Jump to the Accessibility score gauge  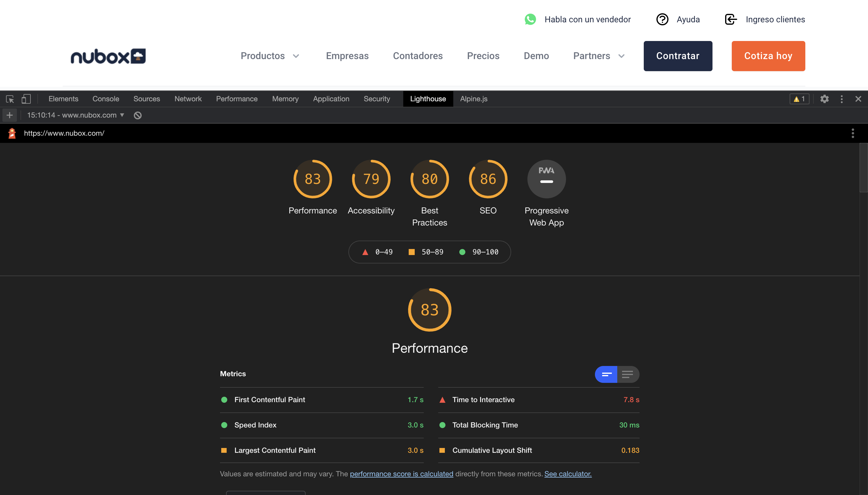pyautogui.click(x=371, y=179)
